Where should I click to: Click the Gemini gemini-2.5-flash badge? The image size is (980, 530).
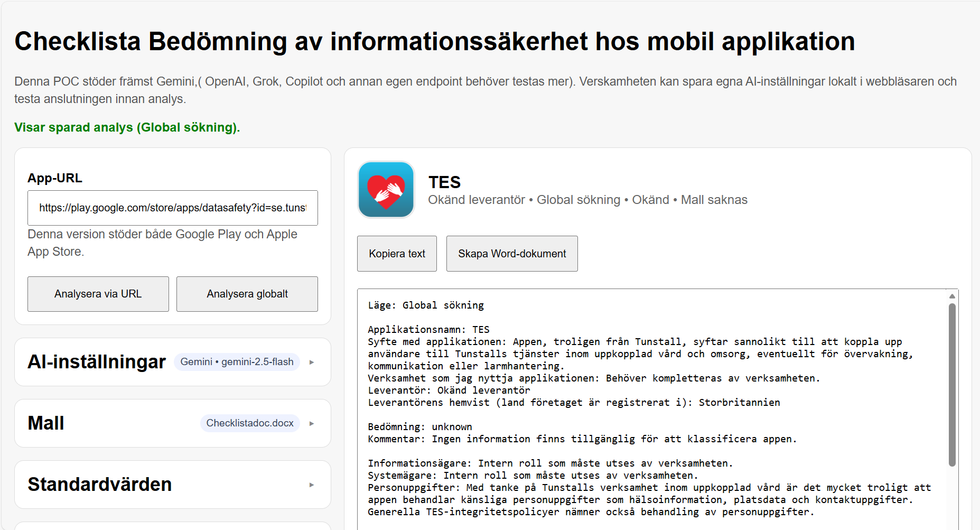tap(237, 362)
